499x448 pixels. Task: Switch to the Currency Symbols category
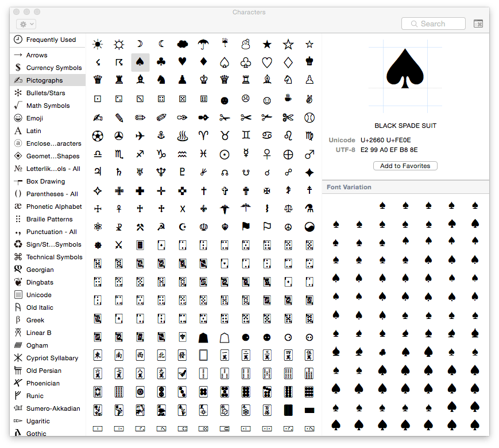[x=54, y=68]
